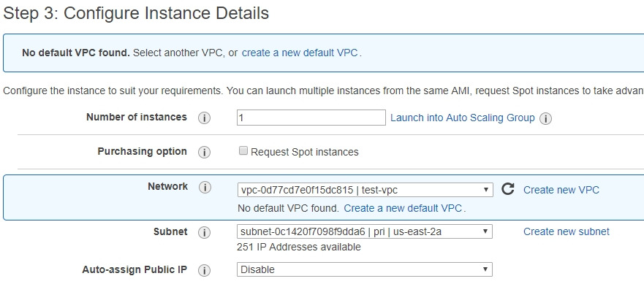Image resolution: width=644 pixels, height=284 pixels.
Task: Click the Number of instances label
Action: tap(137, 117)
